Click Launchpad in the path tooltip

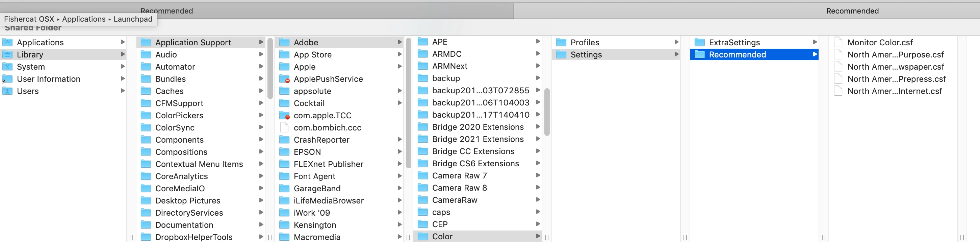(133, 19)
